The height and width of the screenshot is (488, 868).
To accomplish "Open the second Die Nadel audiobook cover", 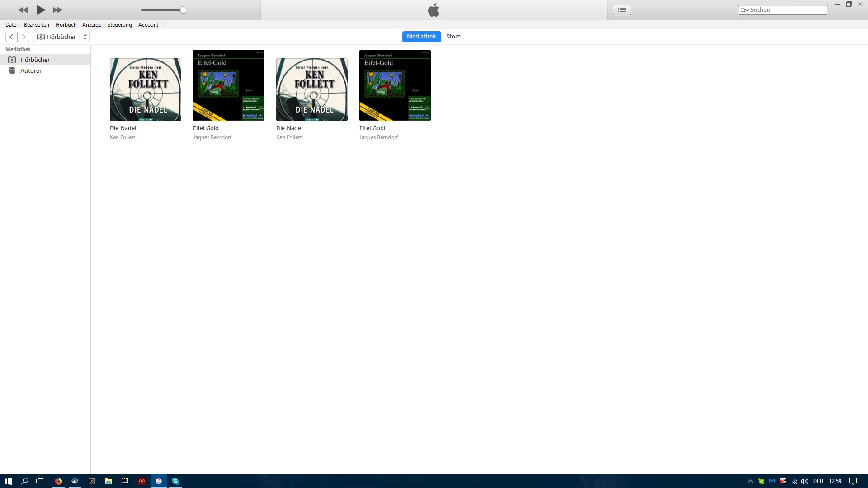I will 312,89.
